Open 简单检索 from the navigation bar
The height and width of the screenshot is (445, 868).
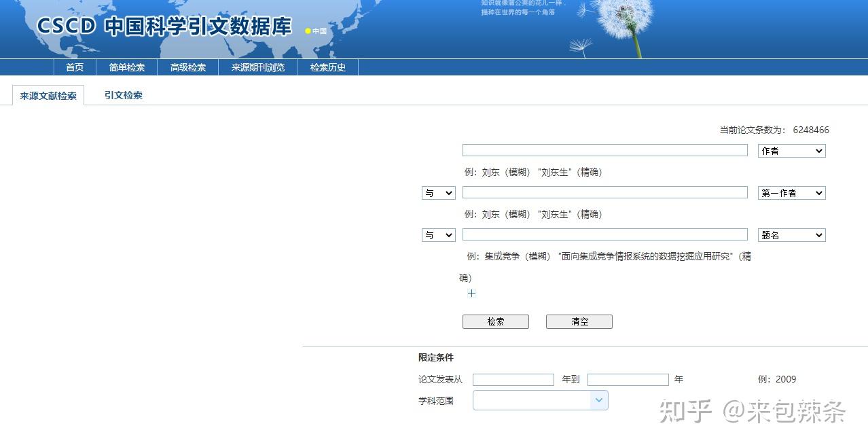pyautogui.click(x=126, y=67)
